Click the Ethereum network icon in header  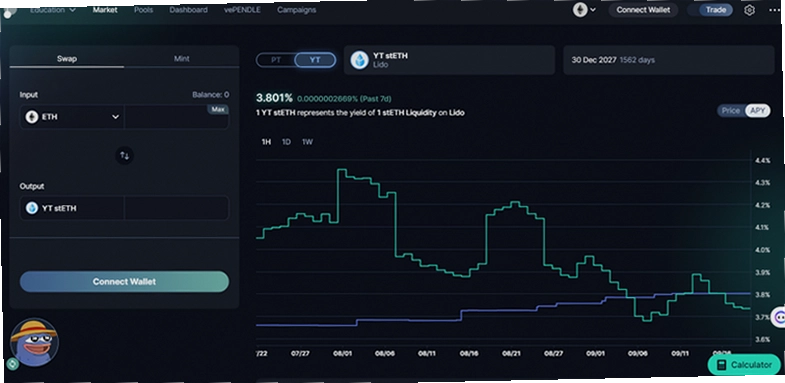(580, 10)
